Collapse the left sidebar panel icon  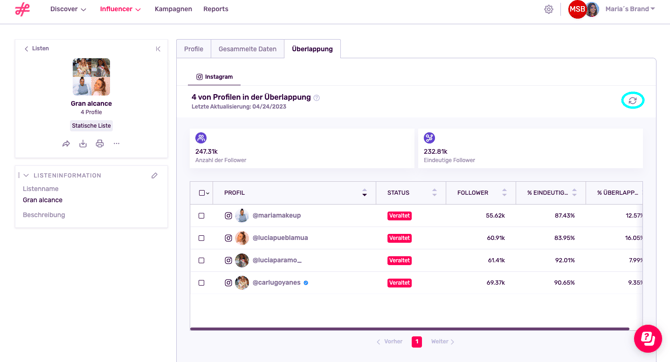point(158,49)
